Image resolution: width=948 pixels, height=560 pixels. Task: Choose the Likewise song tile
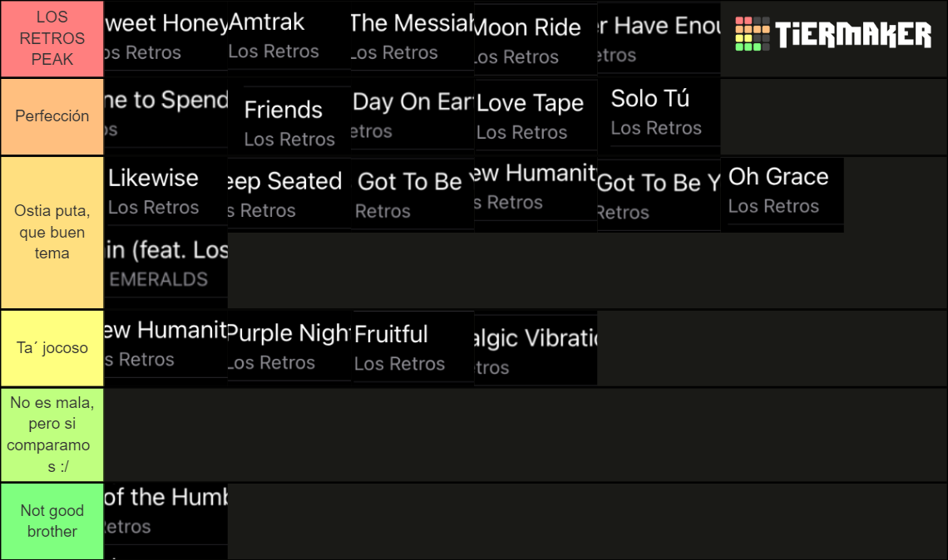(x=165, y=193)
